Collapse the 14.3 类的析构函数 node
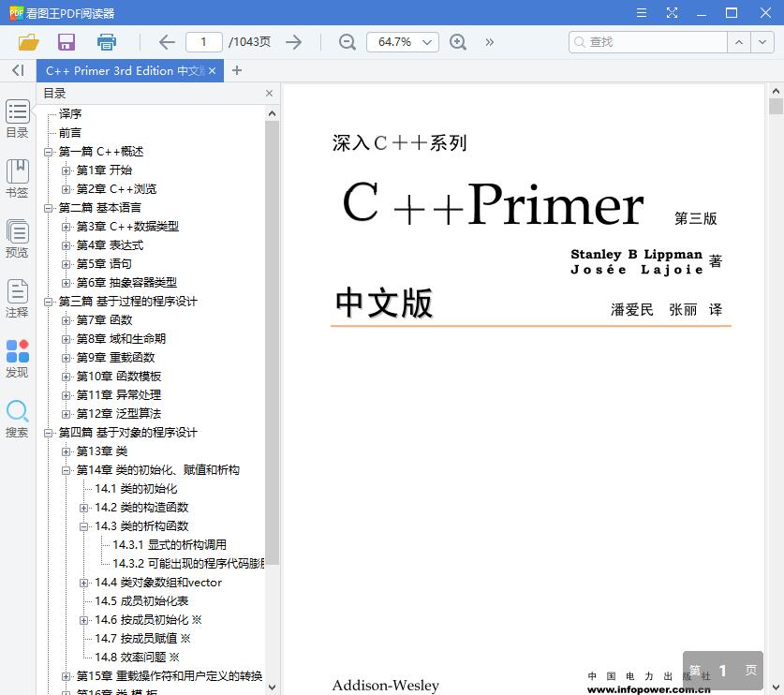784x695 pixels. pyautogui.click(x=84, y=526)
